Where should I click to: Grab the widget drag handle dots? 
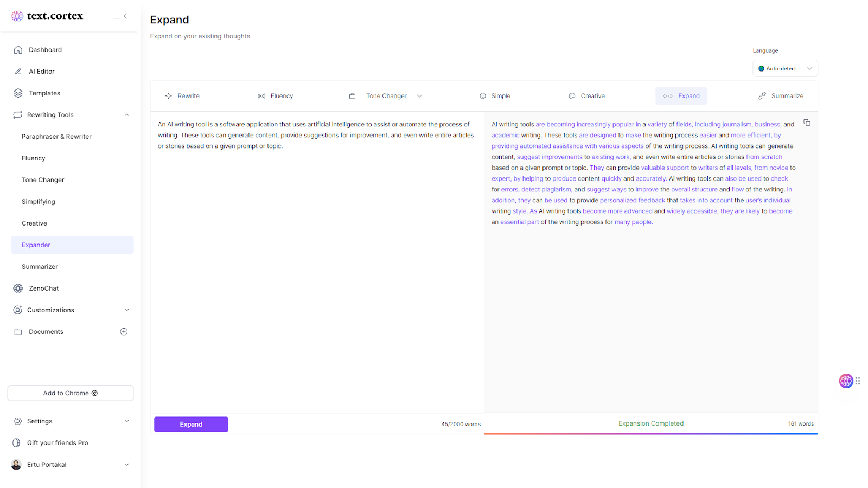[x=858, y=381]
